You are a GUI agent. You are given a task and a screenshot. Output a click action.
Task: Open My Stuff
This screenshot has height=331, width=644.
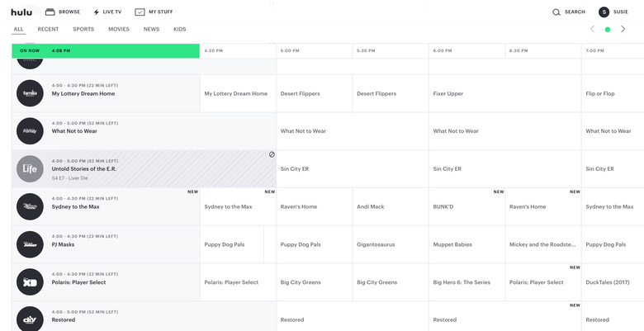point(154,12)
